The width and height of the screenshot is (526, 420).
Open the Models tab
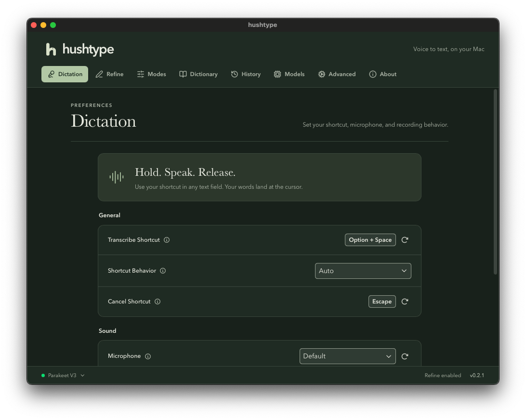point(289,74)
